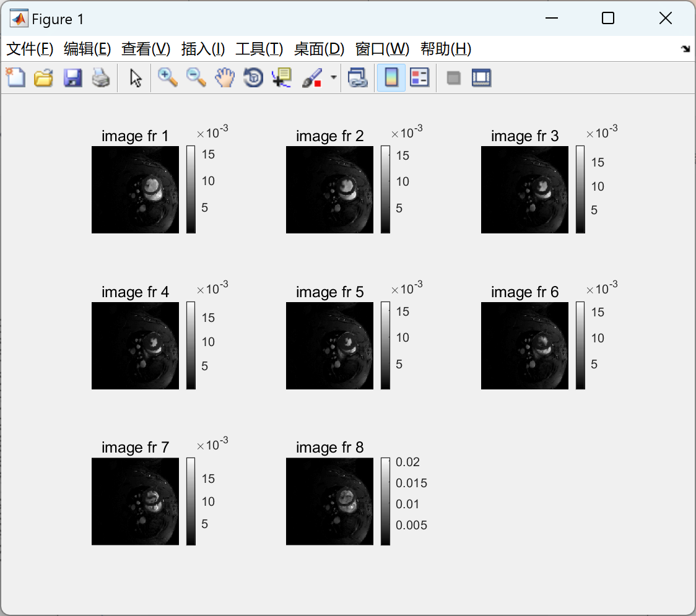696x616 pixels.
Task: Expand the brush color dropdown arrow
Action: pyautogui.click(x=333, y=77)
